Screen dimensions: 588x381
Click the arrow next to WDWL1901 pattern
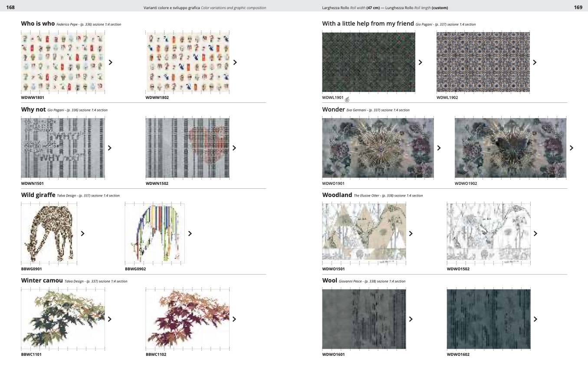(x=420, y=62)
